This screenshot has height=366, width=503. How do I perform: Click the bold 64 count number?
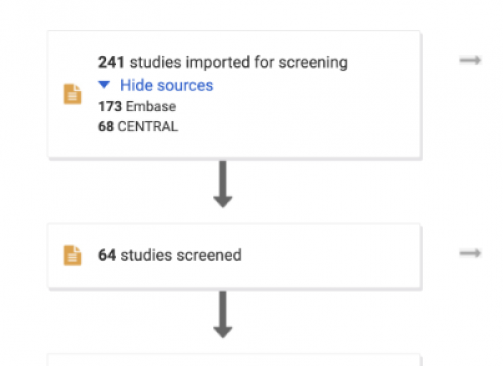pyautogui.click(x=107, y=255)
